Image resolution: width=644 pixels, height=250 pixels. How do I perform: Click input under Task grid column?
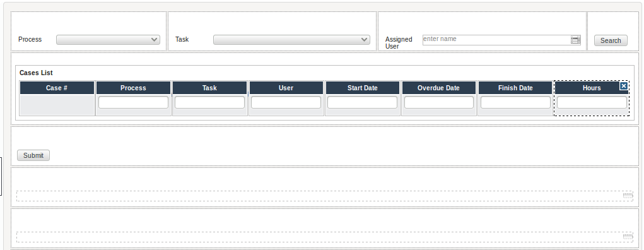[210, 102]
